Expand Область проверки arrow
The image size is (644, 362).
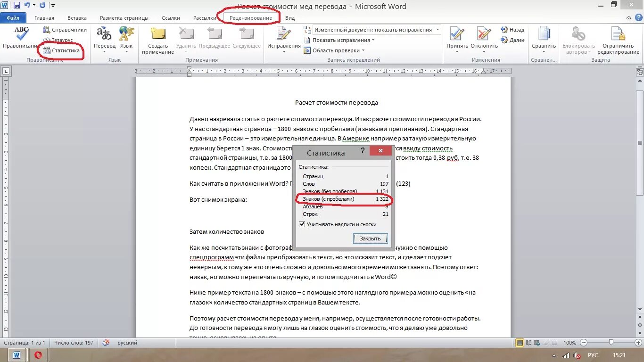363,50
